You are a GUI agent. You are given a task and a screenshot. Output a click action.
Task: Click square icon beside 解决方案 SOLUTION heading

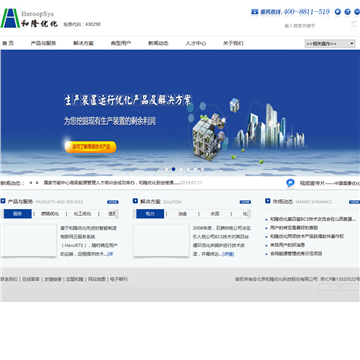pos(135,201)
